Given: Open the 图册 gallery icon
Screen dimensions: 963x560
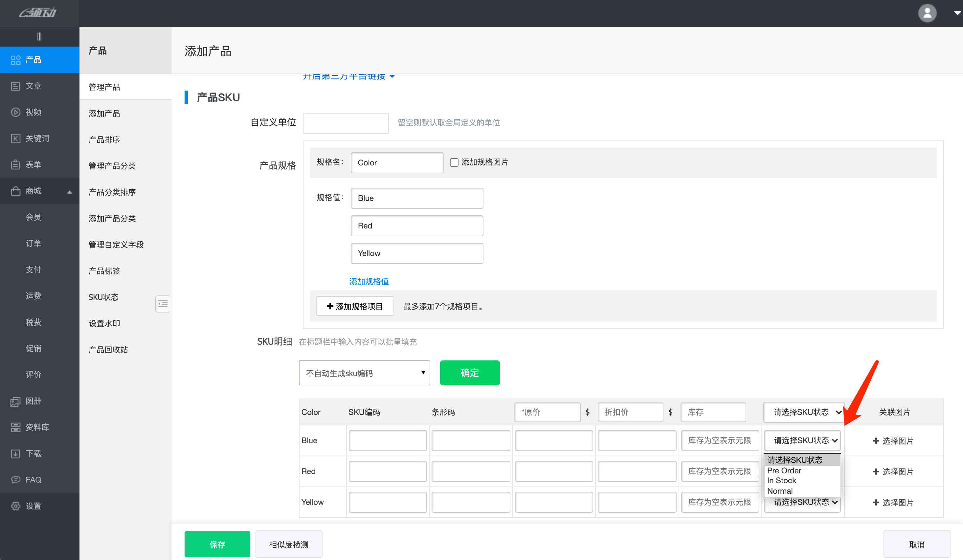Looking at the screenshot, I should 15,401.
